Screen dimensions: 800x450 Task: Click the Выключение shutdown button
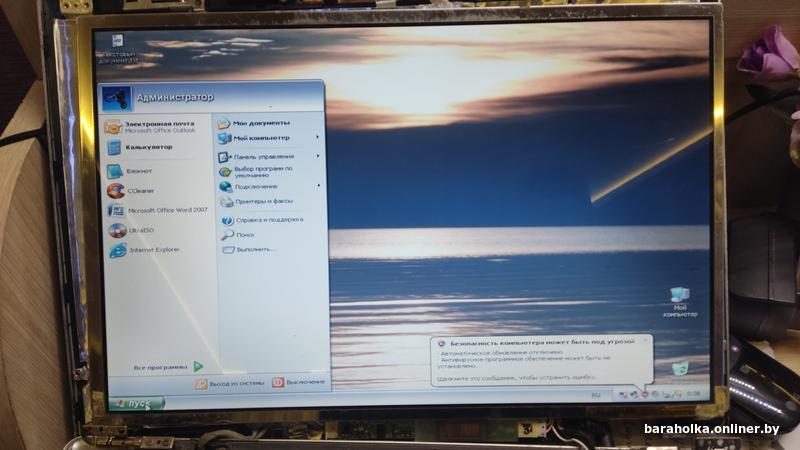coord(298,382)
